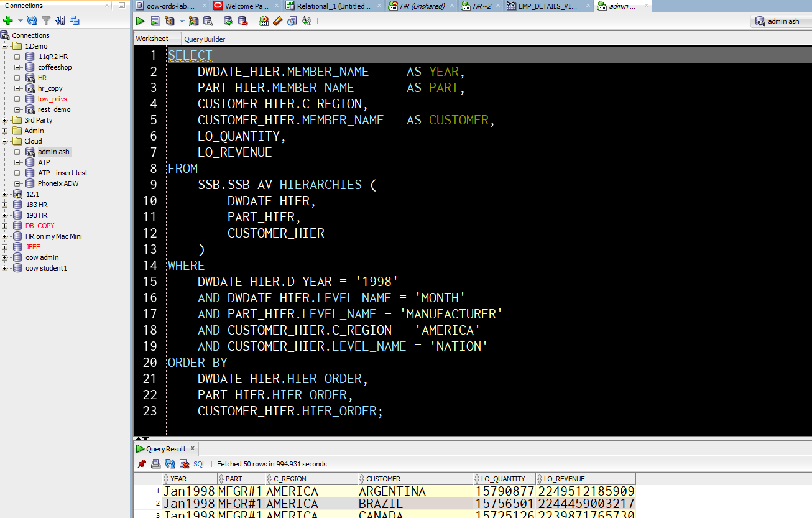
Task: Click the SQL link in results toolbar
Action: [x=199, y=464]
